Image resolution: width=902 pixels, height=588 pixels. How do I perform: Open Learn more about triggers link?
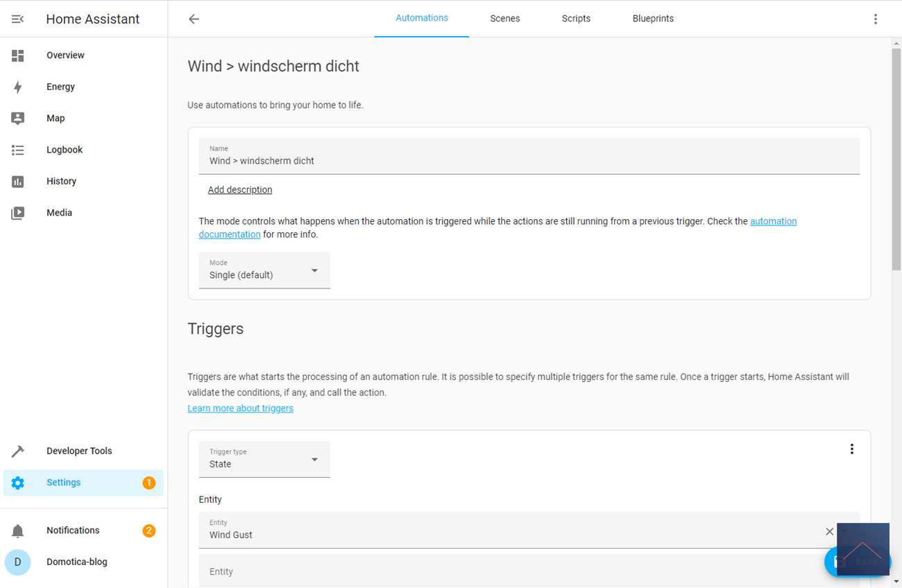[240, 408]
